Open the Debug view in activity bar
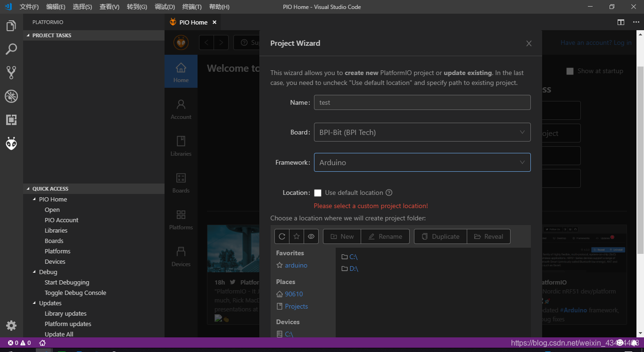The height and width of the screenshot is (352, 644). click(11, 96)
